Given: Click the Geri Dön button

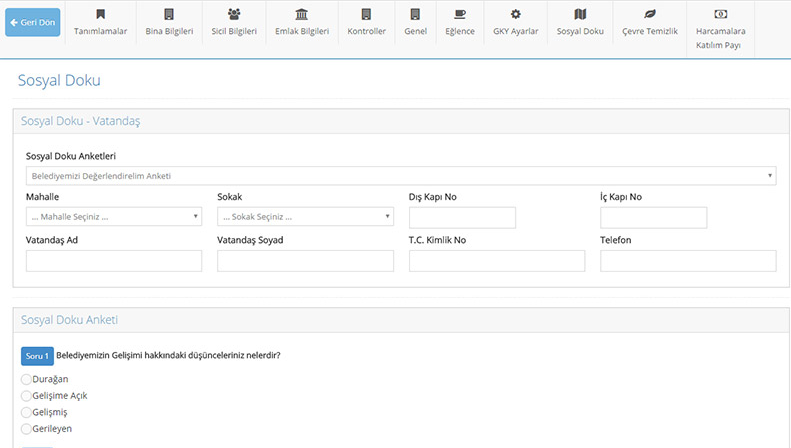Looking at the screenshot, I should pos(33,22).
